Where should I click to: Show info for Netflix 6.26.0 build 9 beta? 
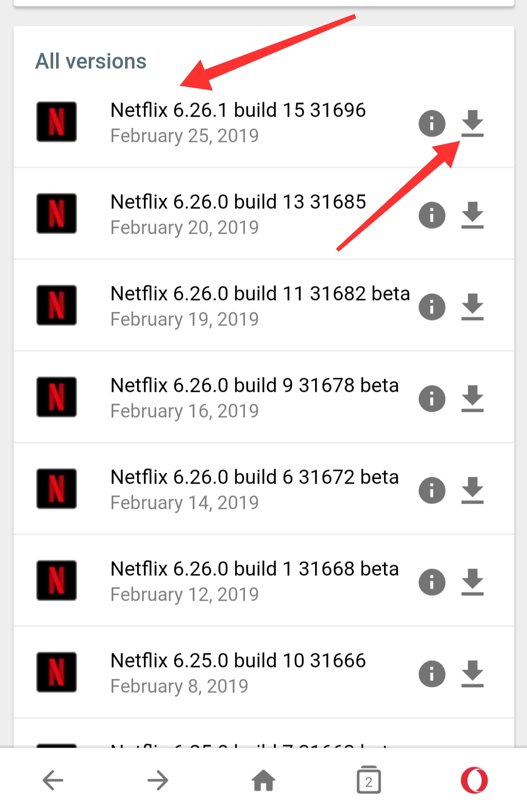[x=432, y=399]
